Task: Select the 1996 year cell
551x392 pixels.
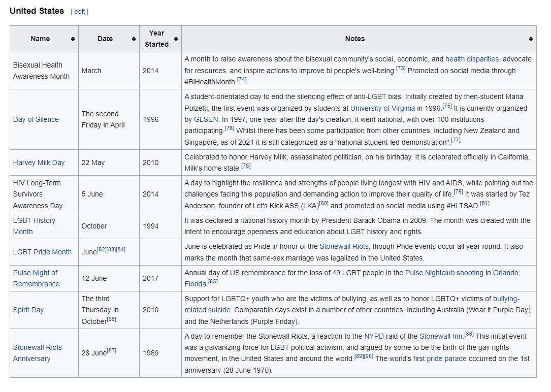Action: tap(160, 119)
